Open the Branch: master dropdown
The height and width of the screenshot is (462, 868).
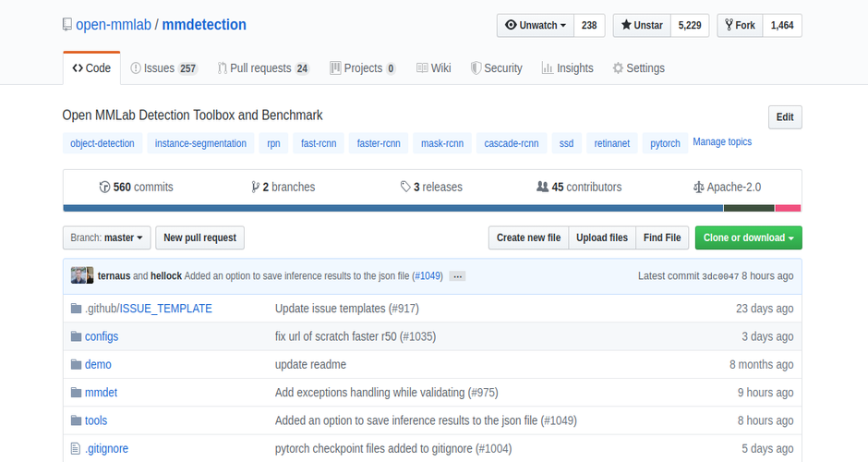(x=106, y=237)
